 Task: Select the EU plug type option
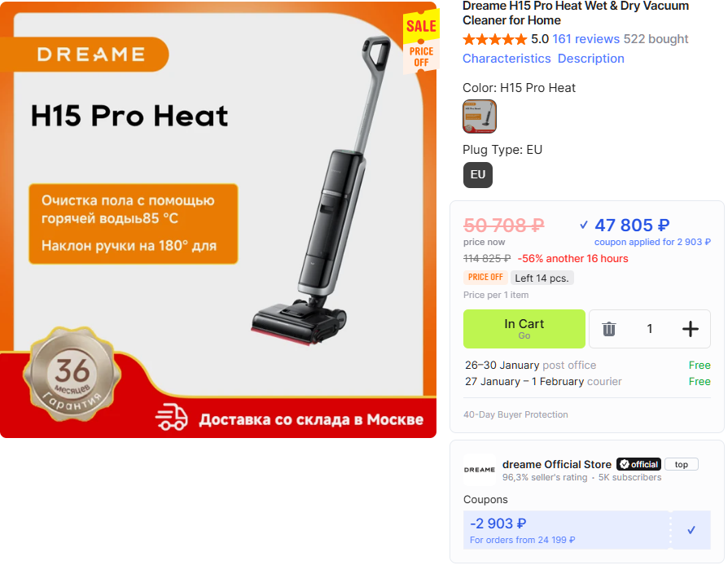(x=478, y=175)
